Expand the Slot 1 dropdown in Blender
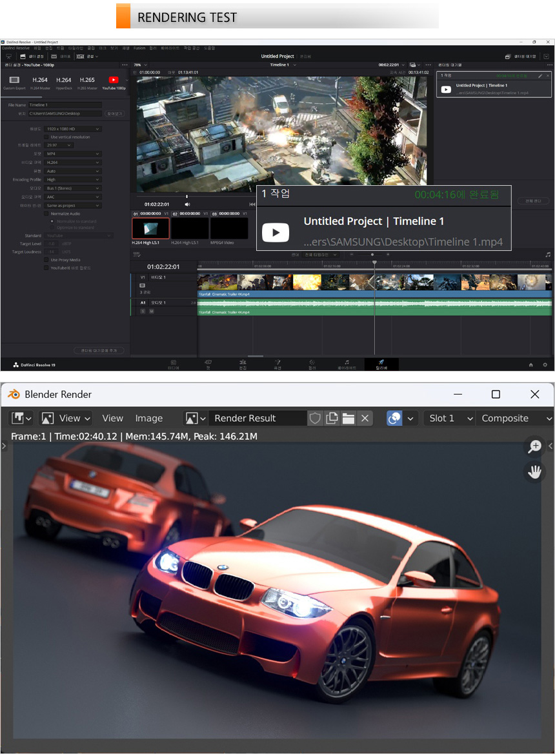Image resolution: width=555 pixels, height=756 pixels. tap(449, 418)
